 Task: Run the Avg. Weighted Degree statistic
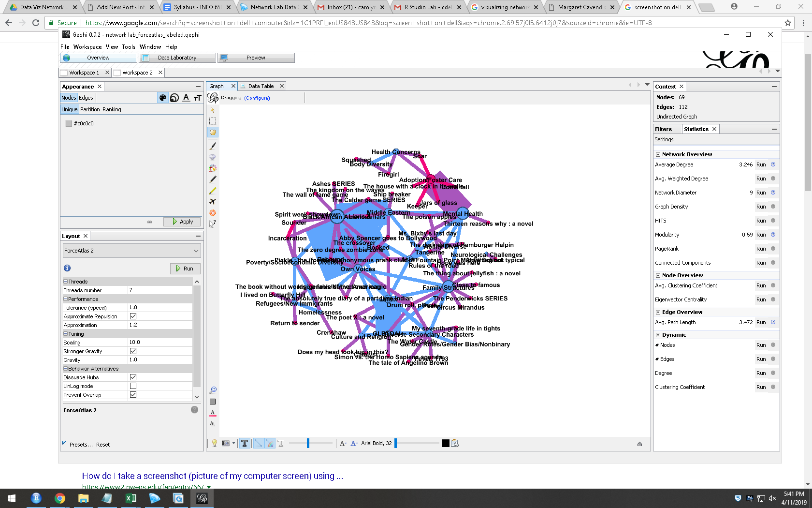tap(761, 179)
